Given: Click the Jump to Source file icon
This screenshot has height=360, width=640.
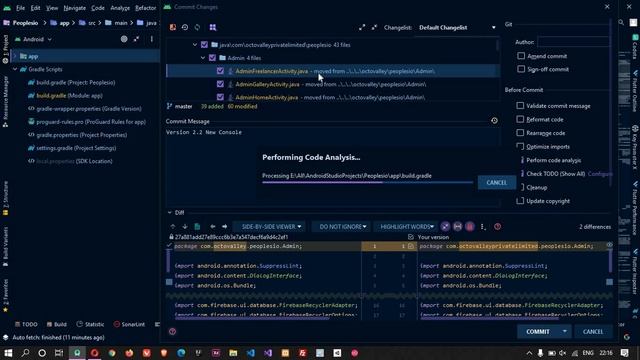Looking at the screenshot, I should click(x=197, y=227).
